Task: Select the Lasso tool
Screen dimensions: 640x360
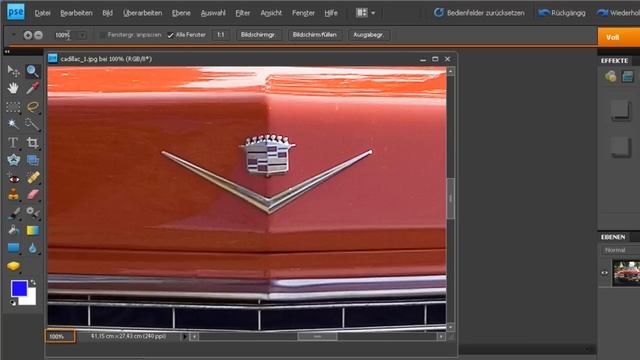Action: (32, 107)
